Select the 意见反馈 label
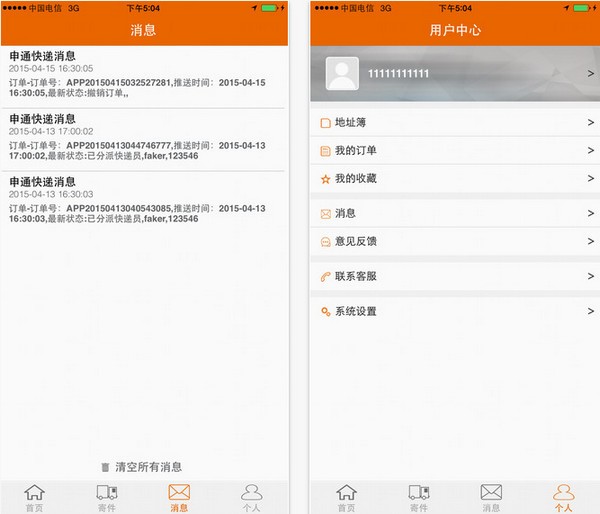This screenshot has width=600, height=514. point(355,241)
